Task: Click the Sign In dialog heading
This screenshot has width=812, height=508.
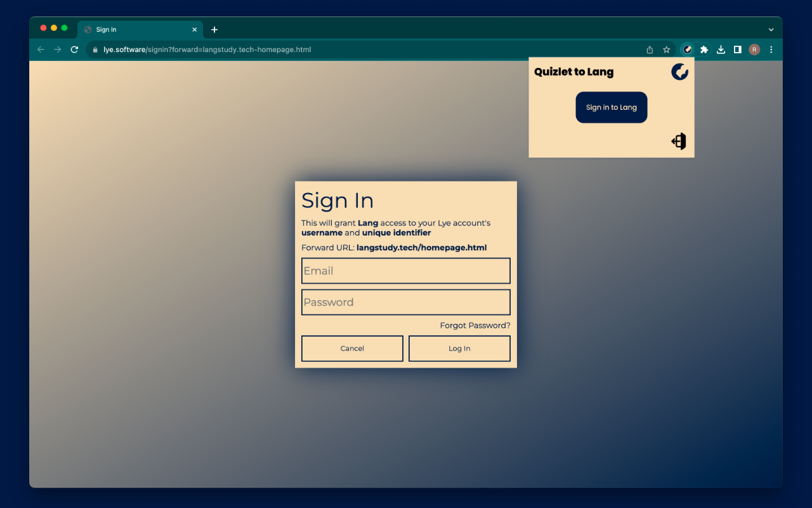Action: point(337,201)
